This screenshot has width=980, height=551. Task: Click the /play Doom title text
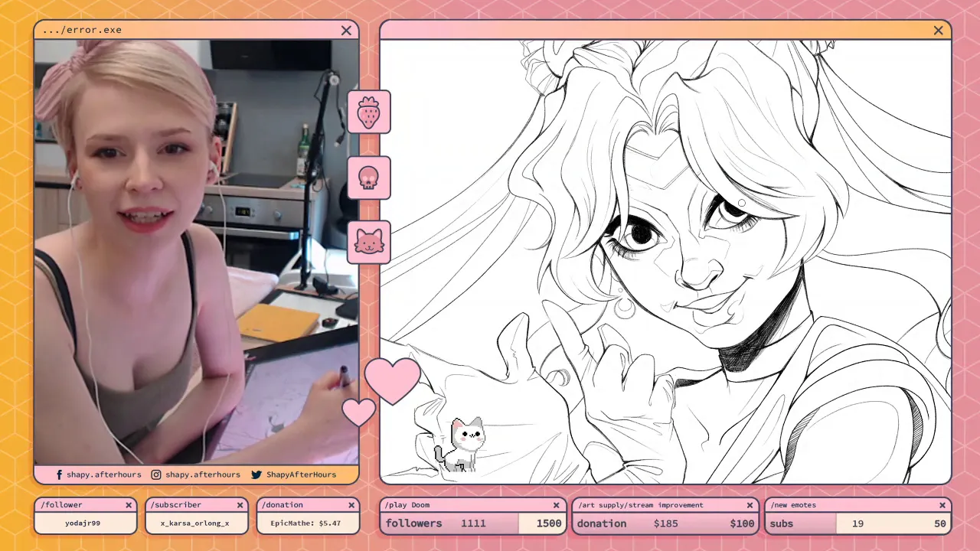408,505
